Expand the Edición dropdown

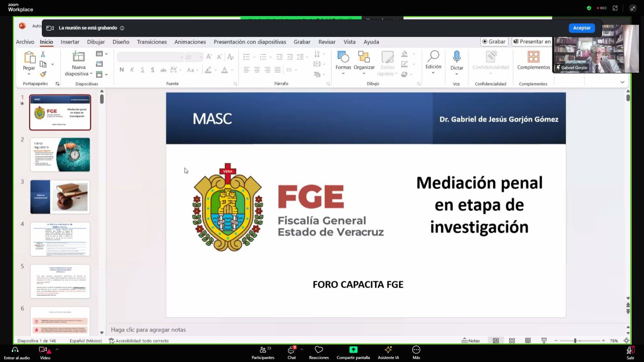[x=433, y=73]
